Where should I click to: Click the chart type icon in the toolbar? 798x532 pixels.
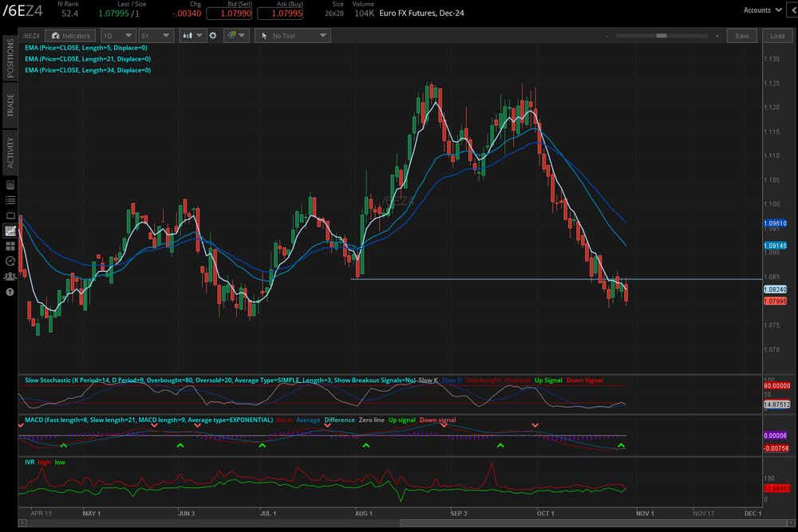click(x=188, y=35)
